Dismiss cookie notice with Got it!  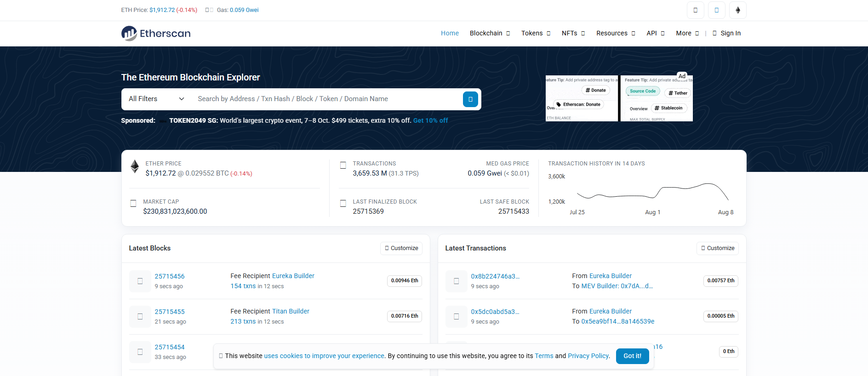click(x=632, y=356)
